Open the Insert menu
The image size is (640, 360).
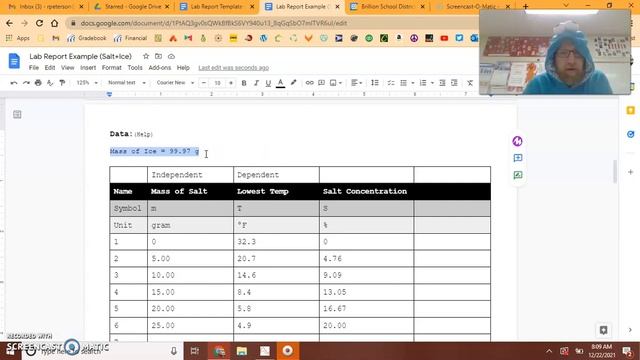[x=88, y=68]
